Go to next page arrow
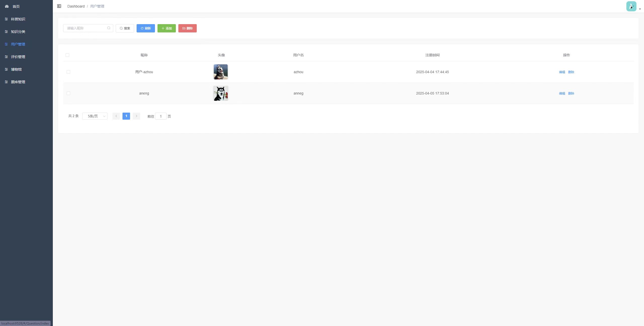This screenshot has width=644, height=326. click(x=136, y=116)
